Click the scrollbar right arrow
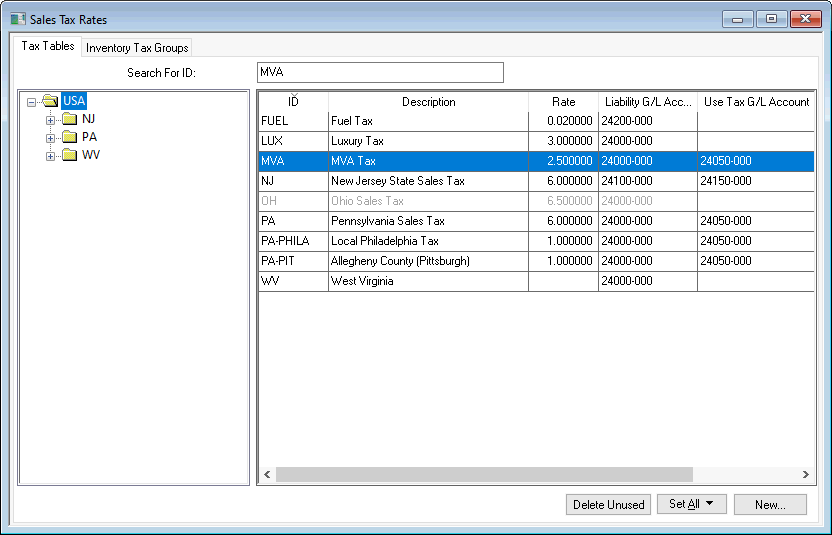The image size is (832, 535). pos(806,474)
